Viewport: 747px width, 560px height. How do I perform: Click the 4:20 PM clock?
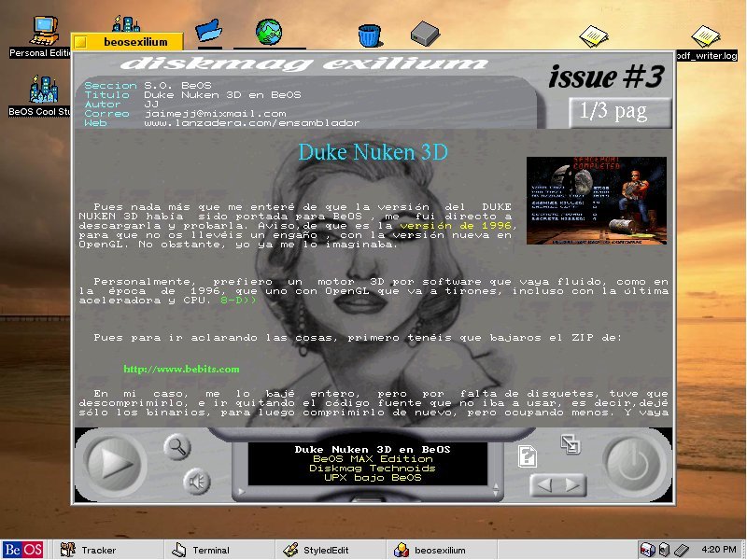719,549
